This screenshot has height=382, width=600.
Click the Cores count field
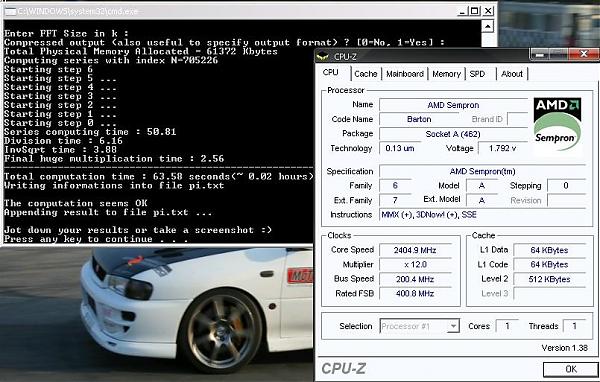(507, 326)
